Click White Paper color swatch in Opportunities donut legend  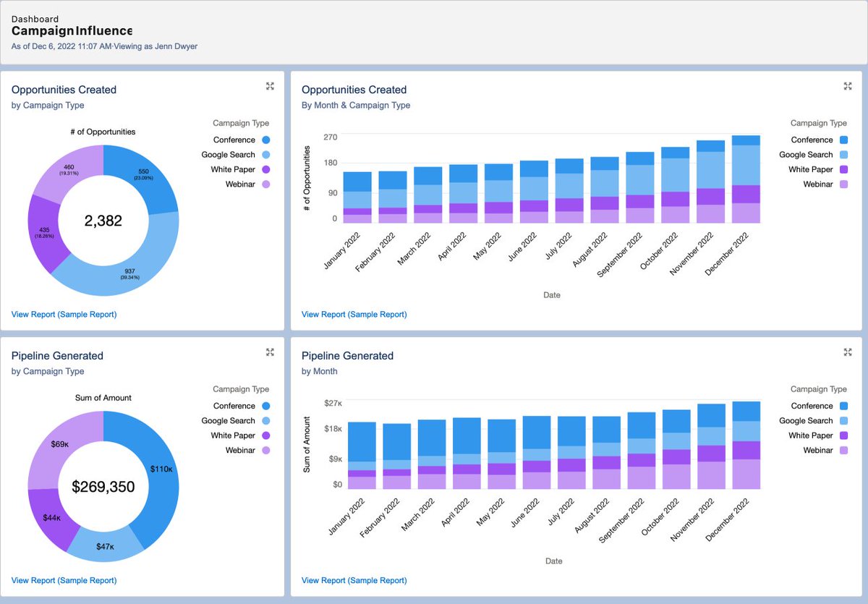coord(266,169)
